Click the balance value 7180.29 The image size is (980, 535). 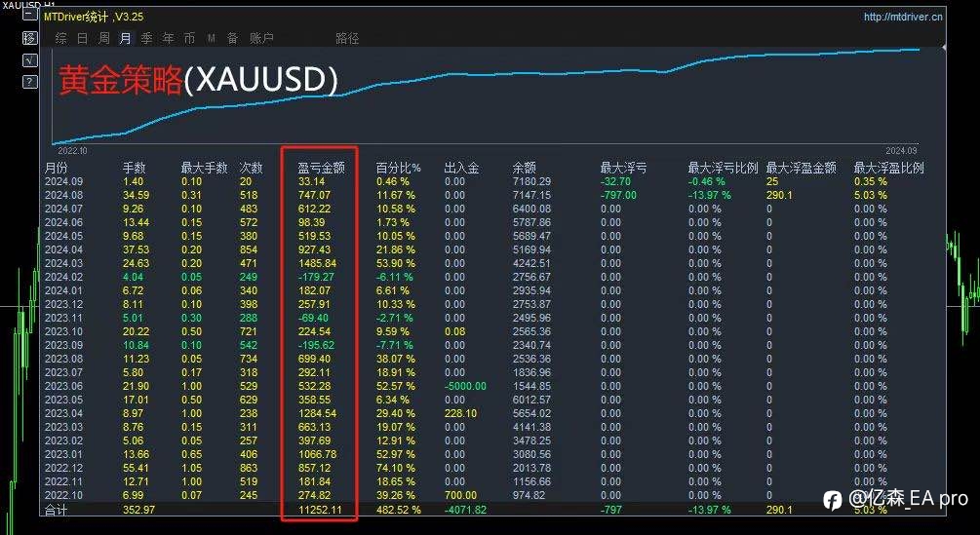click(531, 181)
